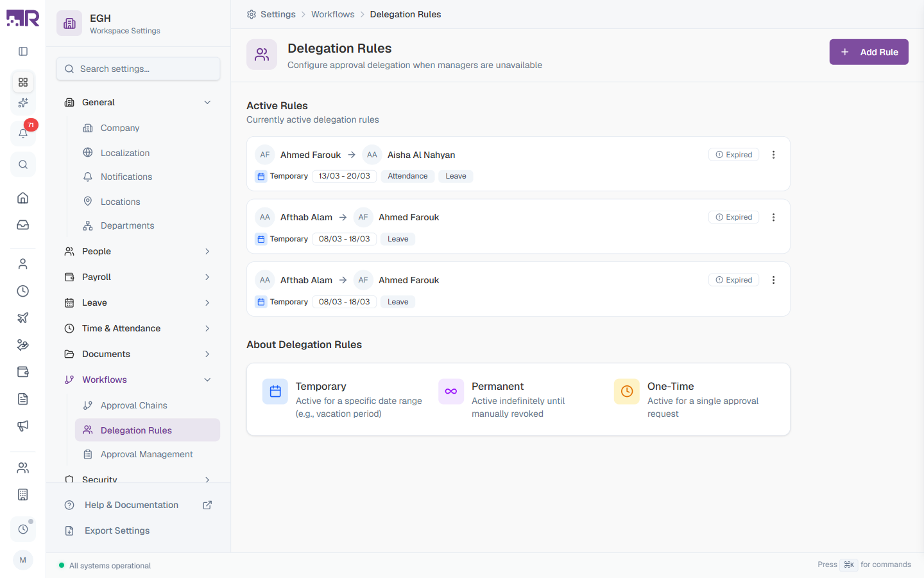Image resolution: width=924 pixels, height=578 pixels.
Task: Open Approval Chains page
Action: 148,405
